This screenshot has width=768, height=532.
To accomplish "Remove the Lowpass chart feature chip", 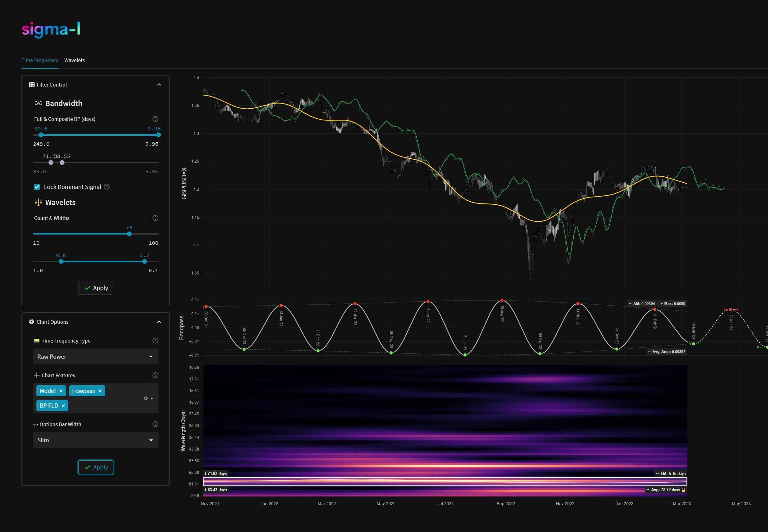I will [100, 391].
